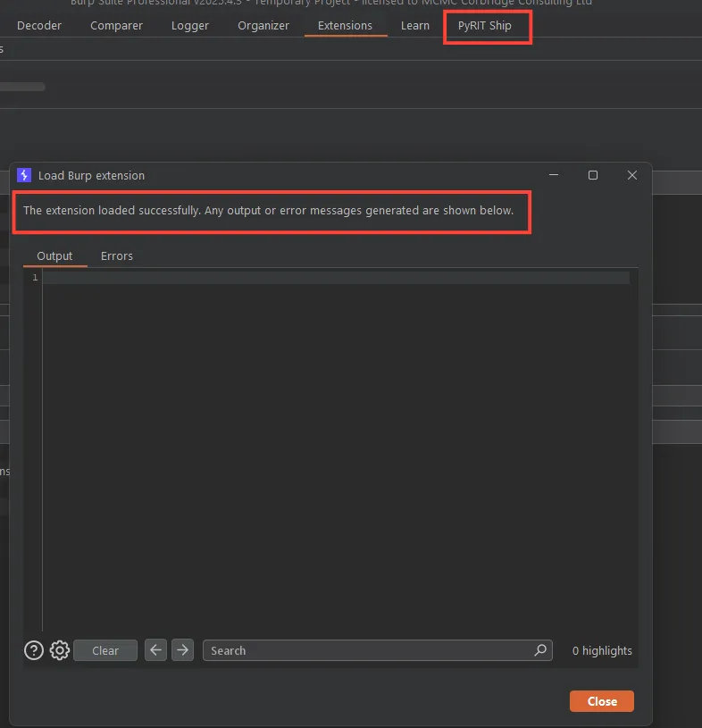Image resolution: width=702 pixels, height=728 pixels.
Task: Minimize the Load Burp extension dialog
Action: 554,175
